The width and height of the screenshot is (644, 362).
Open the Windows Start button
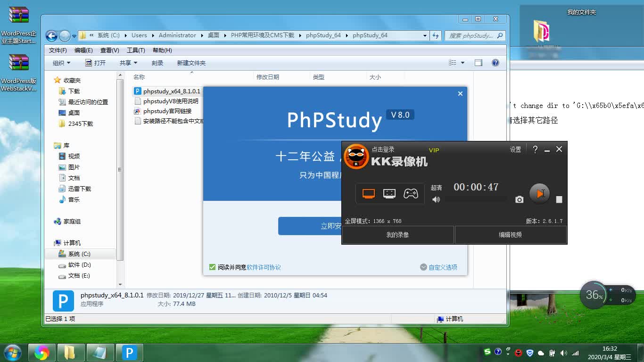[13, 353]
